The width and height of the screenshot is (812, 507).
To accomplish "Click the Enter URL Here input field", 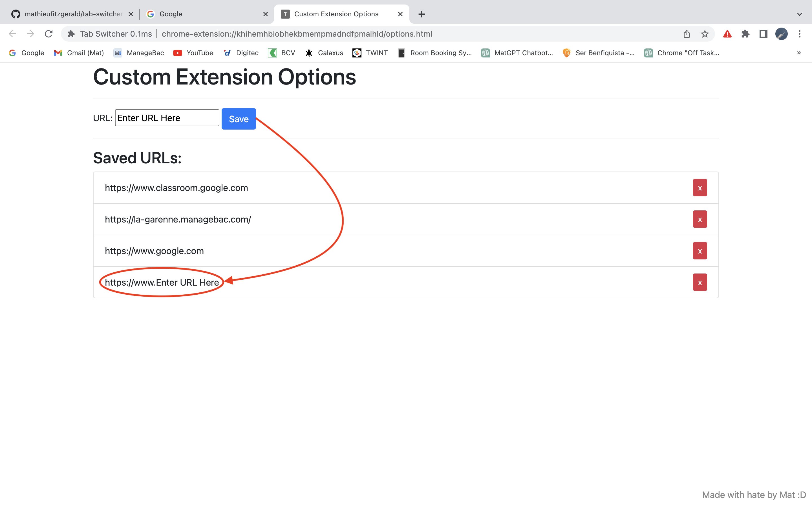I will click(x=167, y=118).
